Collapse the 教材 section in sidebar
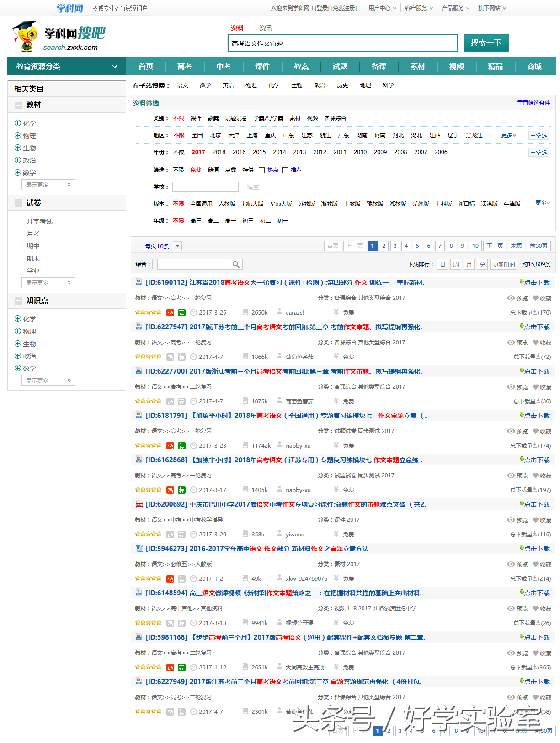 click(18, 105)
